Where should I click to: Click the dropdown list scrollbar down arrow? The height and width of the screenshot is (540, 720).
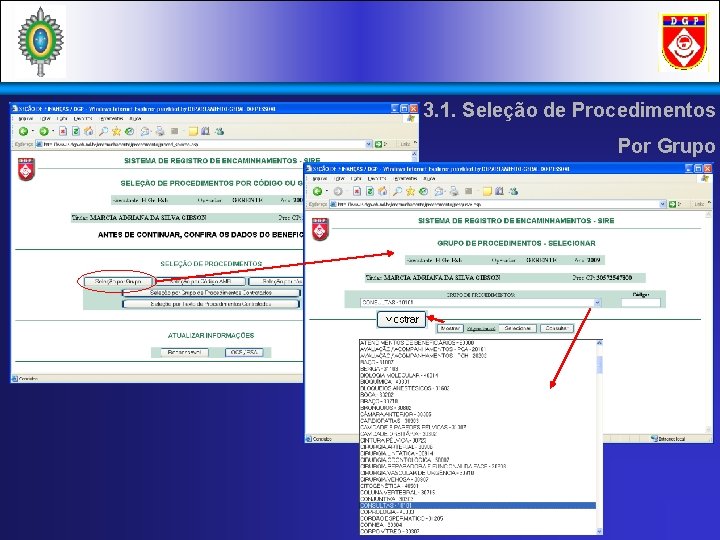click(599, 531)
